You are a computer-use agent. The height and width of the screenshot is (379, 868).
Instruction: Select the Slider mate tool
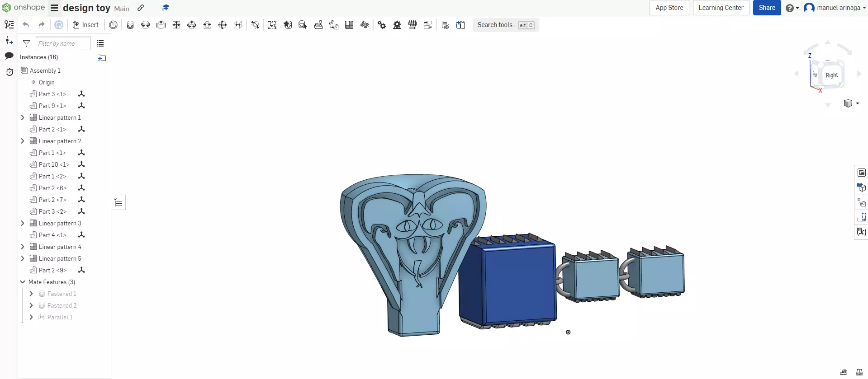[x=161, y=25]
